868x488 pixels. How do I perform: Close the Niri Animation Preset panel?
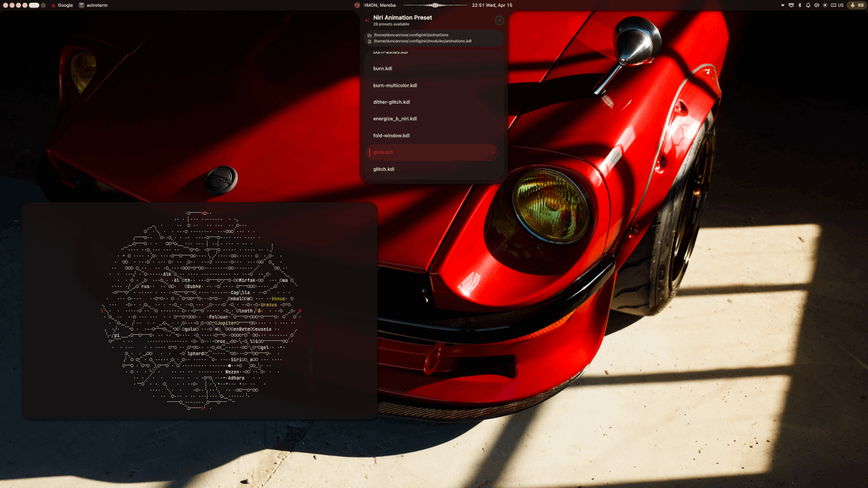click(499, 21)
